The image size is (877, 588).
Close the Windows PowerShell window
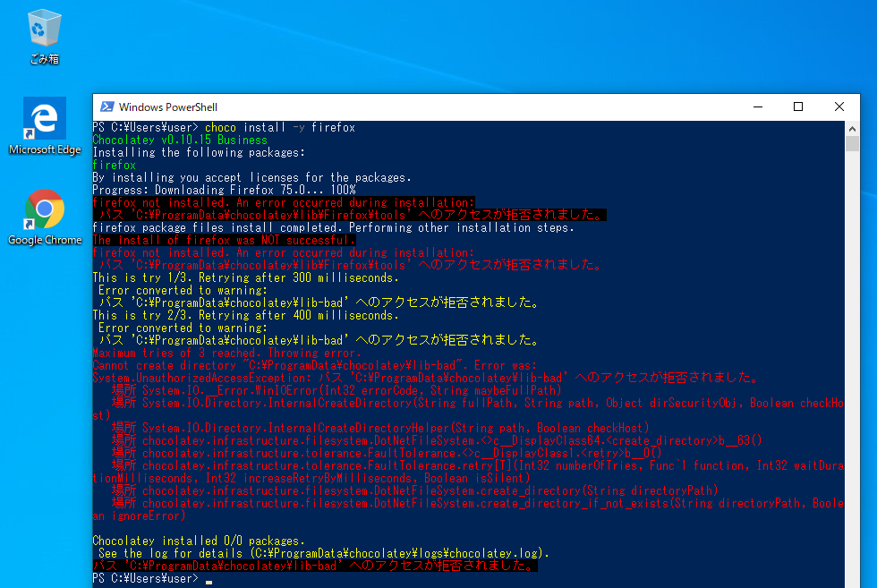(x=839, y=107)
